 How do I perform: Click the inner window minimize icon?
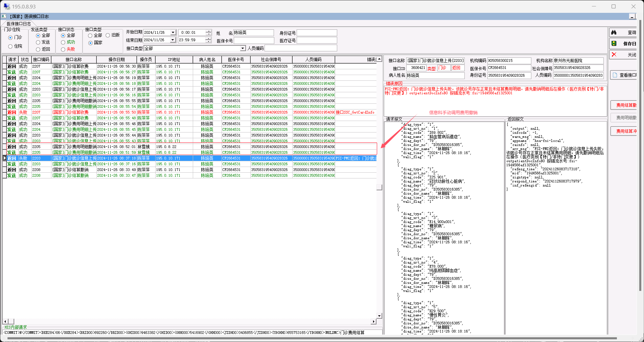[x=632, y=17]
